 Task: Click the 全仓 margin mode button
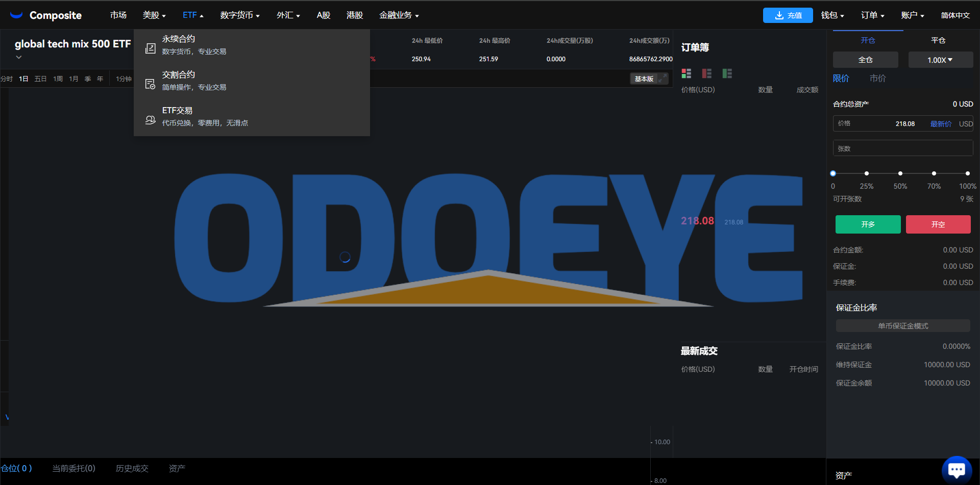866,60
